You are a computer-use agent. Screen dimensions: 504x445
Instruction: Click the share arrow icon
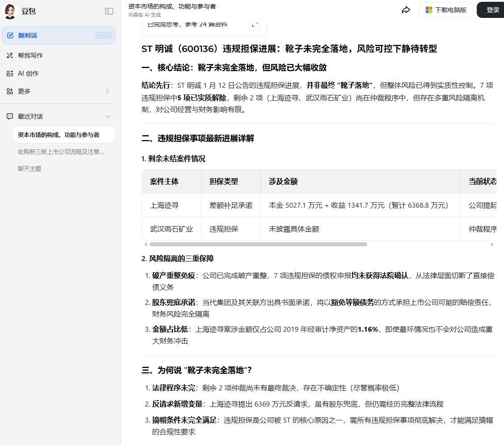click(406, 10)
